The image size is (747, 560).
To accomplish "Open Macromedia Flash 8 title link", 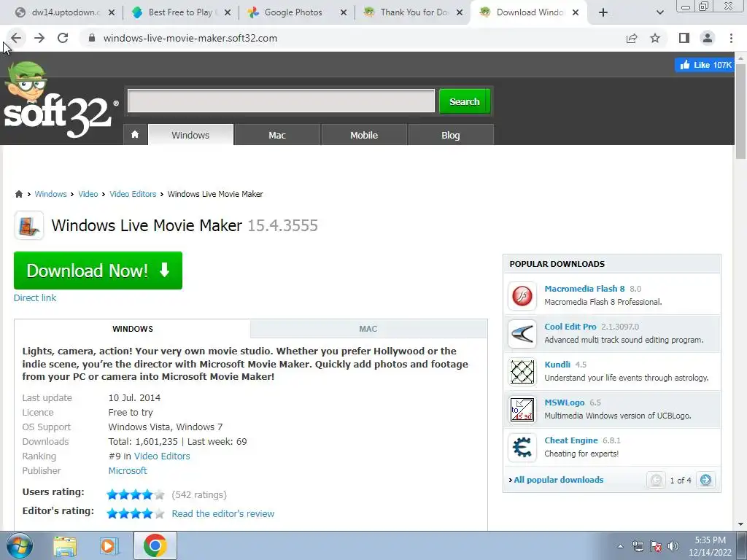I will 584,289.
